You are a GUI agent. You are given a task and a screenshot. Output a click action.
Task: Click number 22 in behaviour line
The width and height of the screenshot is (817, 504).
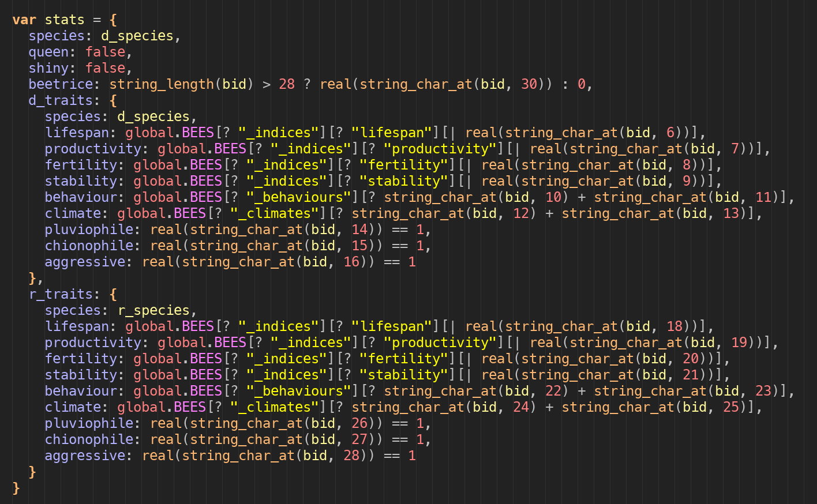553,391
